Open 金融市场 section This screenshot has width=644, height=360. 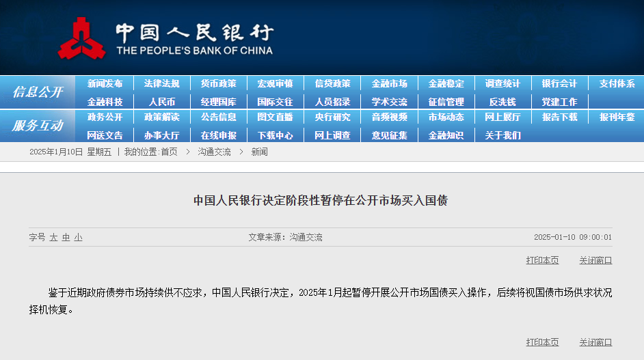(390, 84)
